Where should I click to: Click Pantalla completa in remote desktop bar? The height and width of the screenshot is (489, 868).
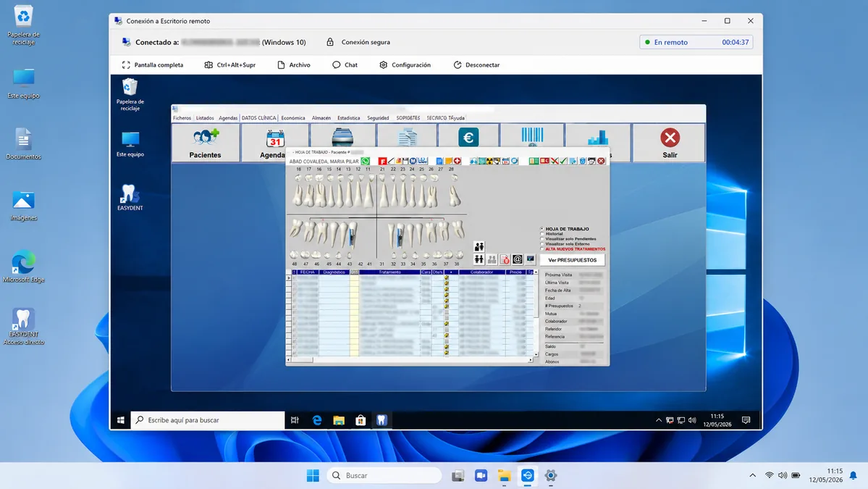click(153, 64)
